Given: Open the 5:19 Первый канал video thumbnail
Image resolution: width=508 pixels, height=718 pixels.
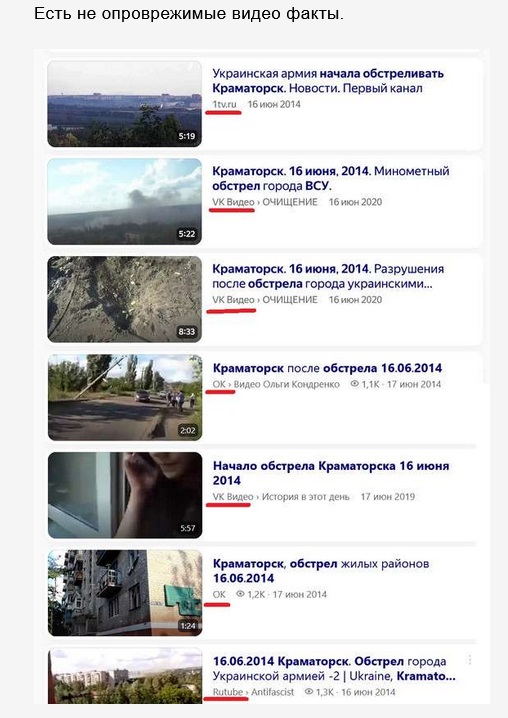Looking at the screenshot, I should (125, 104).
